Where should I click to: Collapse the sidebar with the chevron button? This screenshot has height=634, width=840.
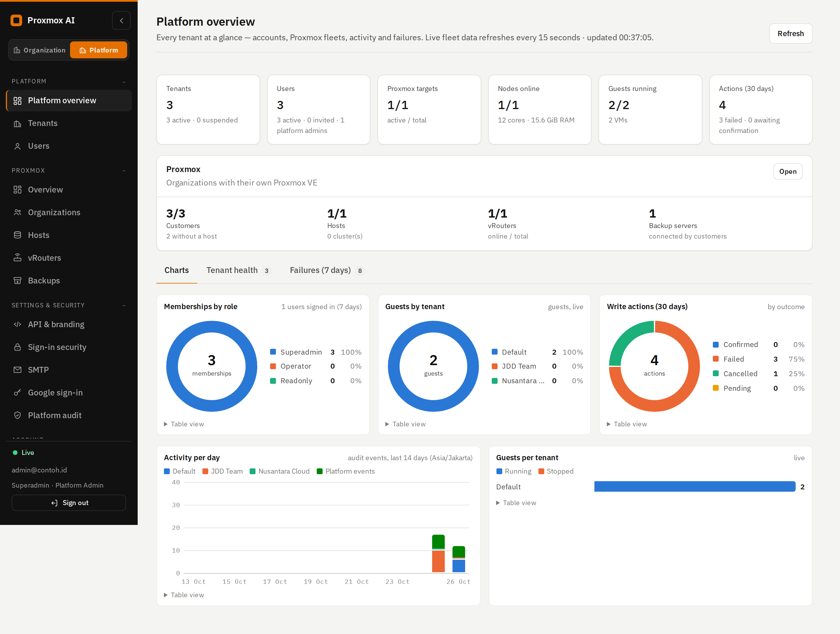point(122,20)
